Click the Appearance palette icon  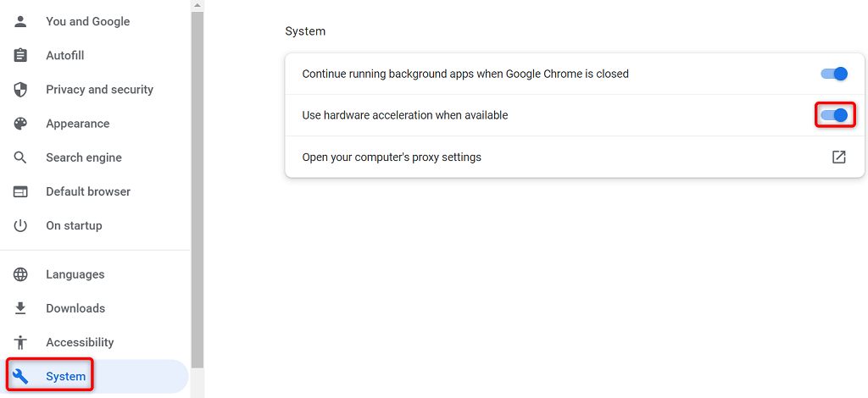click(21, 124)
